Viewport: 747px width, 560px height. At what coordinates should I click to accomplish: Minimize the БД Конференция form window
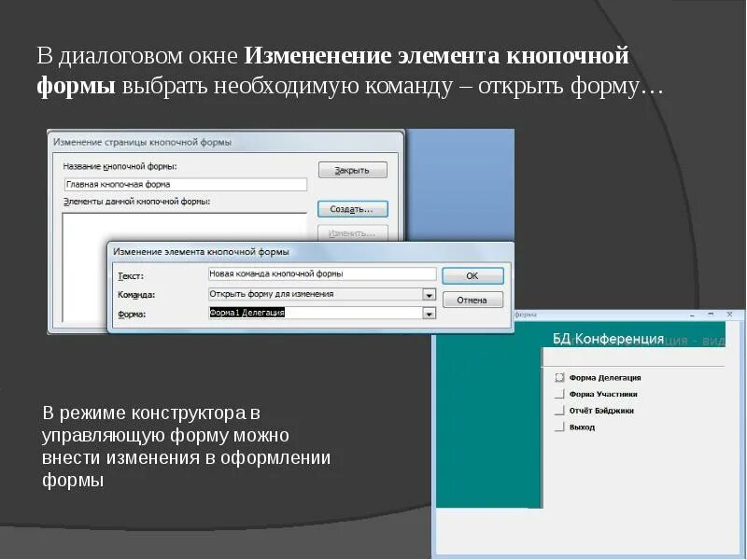(693, 315)
